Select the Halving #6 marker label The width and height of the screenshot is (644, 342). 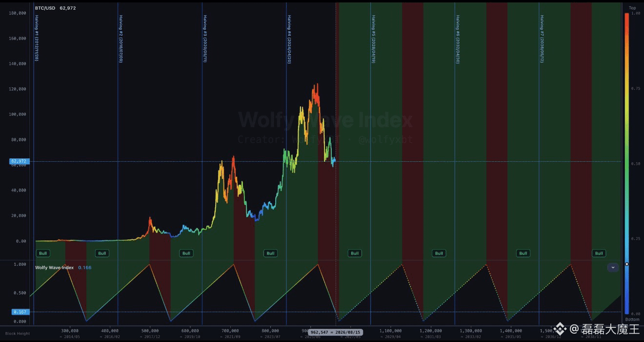tap(458, 39)
